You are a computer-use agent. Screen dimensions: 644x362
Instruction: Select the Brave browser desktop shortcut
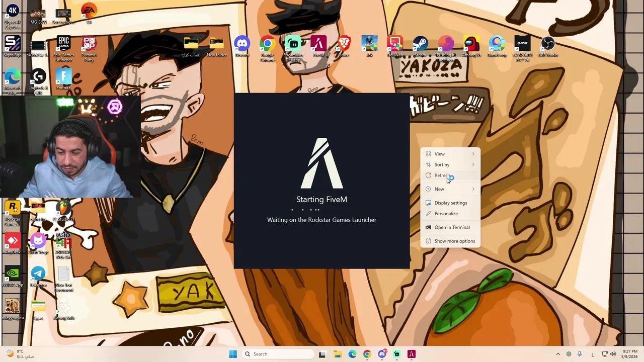point(344,47)
